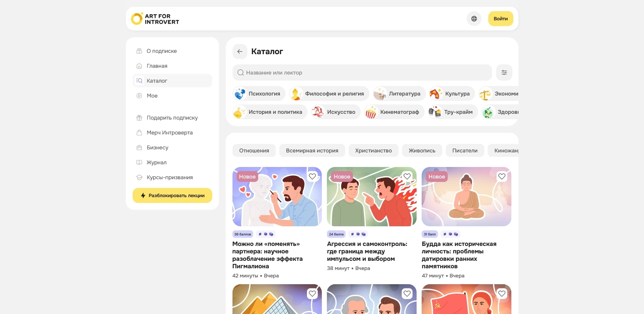Click the Войти button
The width and height of the screenshot is (644, 314).
point(500,19)
